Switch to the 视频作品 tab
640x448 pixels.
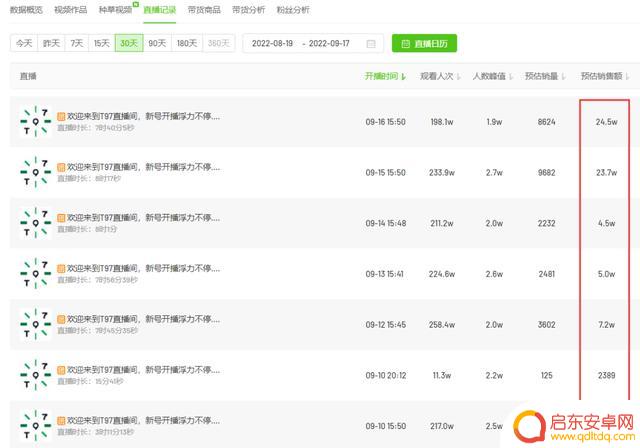coord(71,10)
